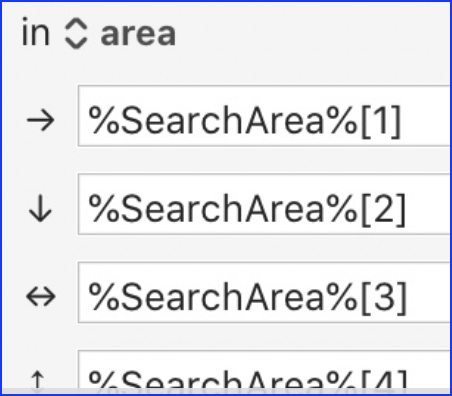Viewport: 452px width, 396px height.
Task: Click the word SearchArea in the third field
Action: coord(223,297)
